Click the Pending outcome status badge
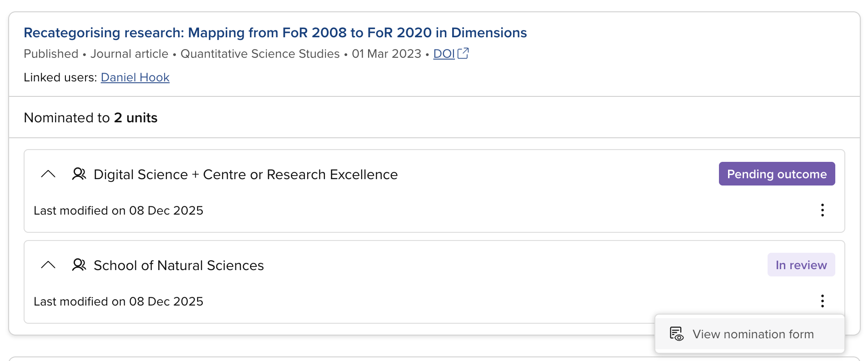This screenshot has width=868, height=361. coord(776,174)
